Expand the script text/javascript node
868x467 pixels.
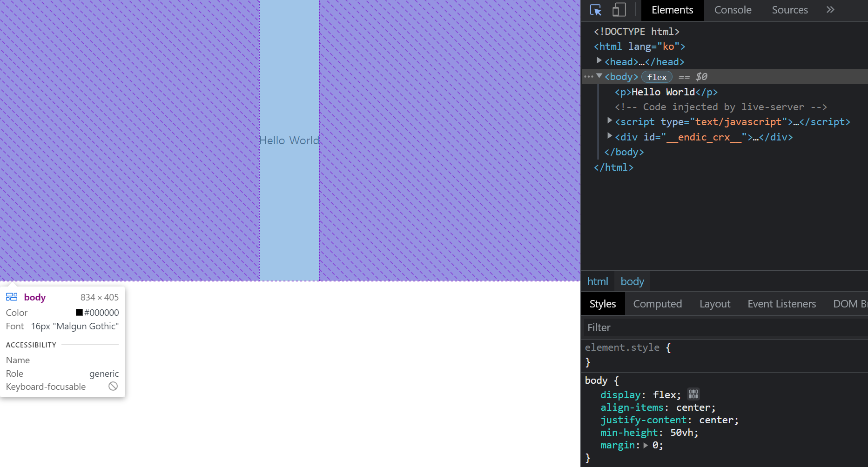coord(610,121)
